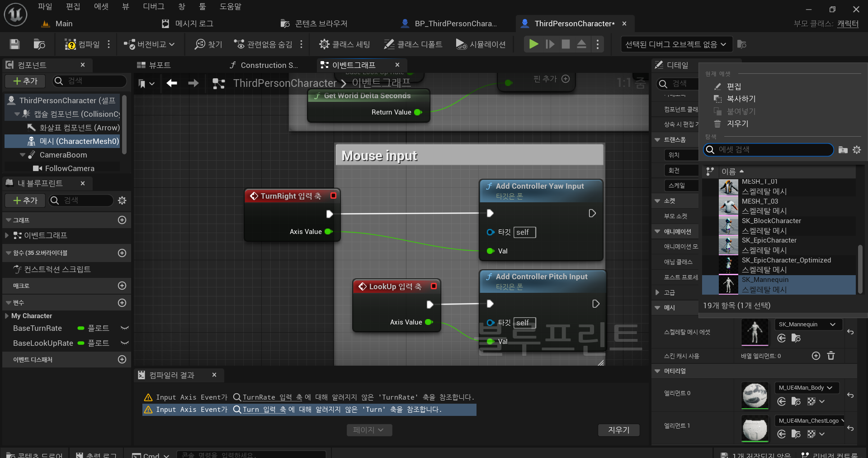The width and height of the screenshot is (868, 458).
Task: Select the CameraBoom component
Action: [x=63, y=155]
